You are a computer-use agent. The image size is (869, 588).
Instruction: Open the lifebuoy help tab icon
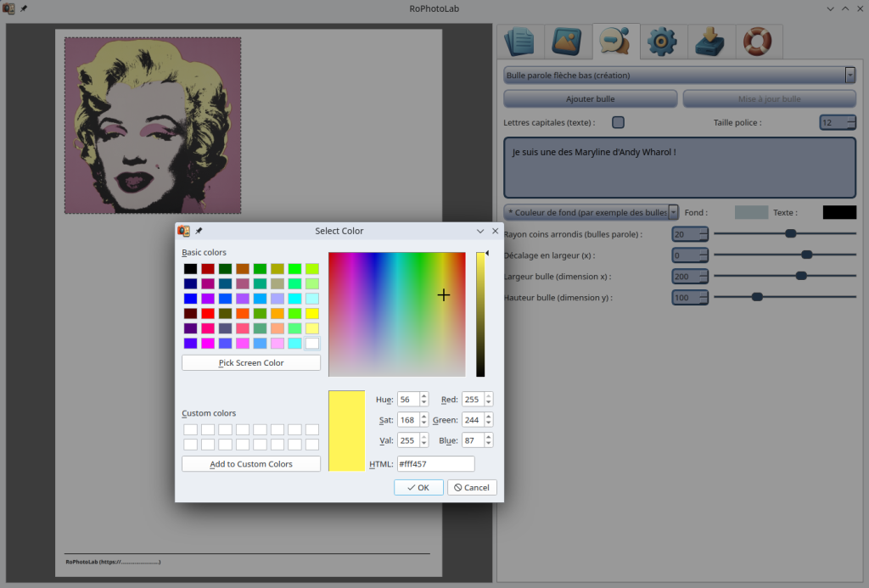coord(757,41)
